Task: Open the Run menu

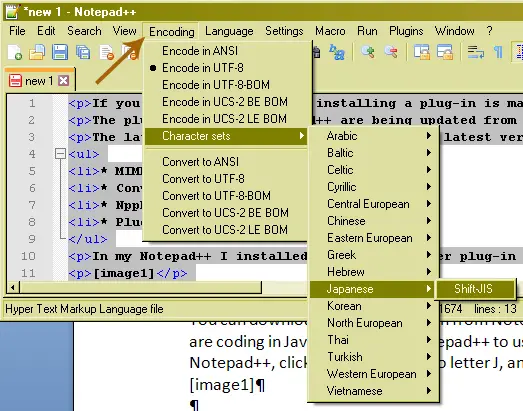Action: tap(367, 31)
